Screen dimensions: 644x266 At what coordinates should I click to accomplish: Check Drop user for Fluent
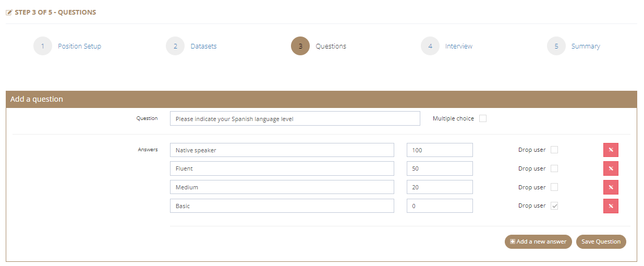point(554,168)
